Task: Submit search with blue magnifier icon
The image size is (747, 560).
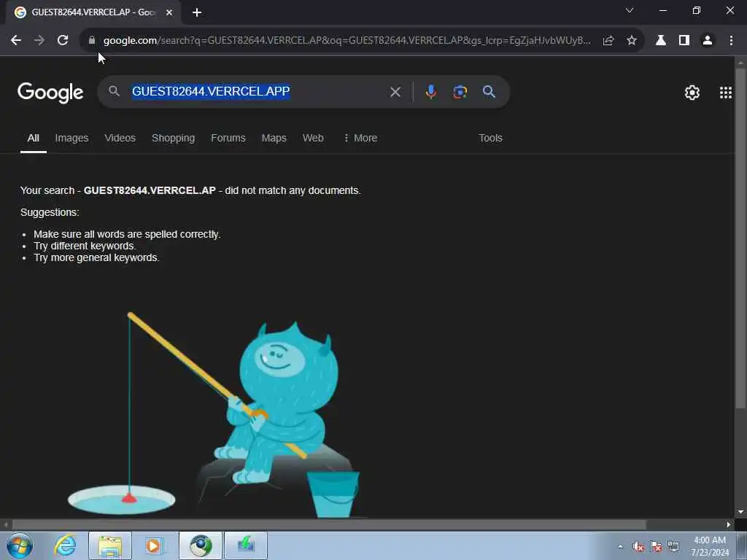Action: (489, 92)
